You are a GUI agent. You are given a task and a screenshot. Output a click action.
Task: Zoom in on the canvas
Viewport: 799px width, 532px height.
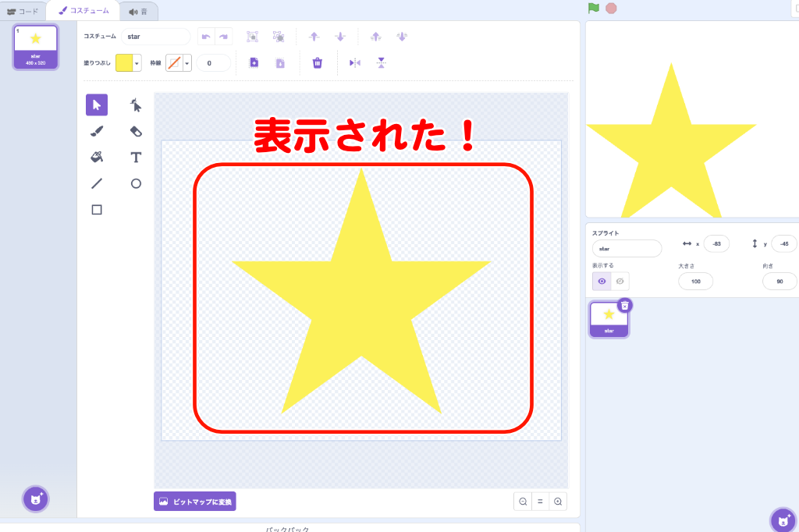558,502
